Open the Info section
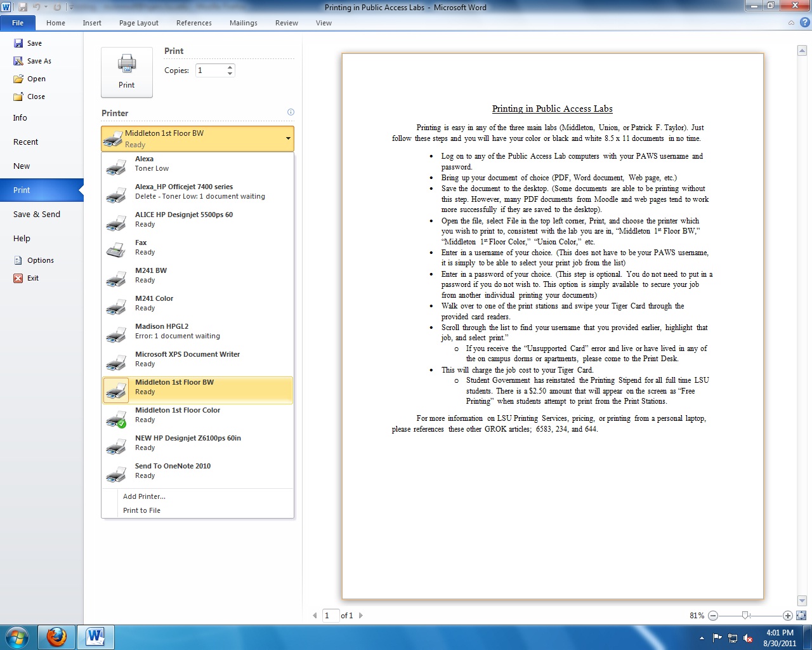The width and height of the screenshot is (812, 650). 42,118
